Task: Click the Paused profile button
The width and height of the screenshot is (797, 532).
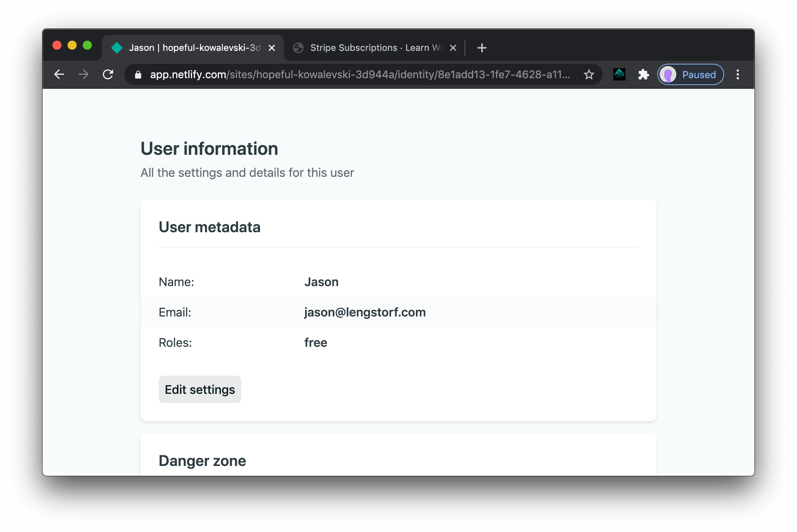Action: [x=690, y=74]
